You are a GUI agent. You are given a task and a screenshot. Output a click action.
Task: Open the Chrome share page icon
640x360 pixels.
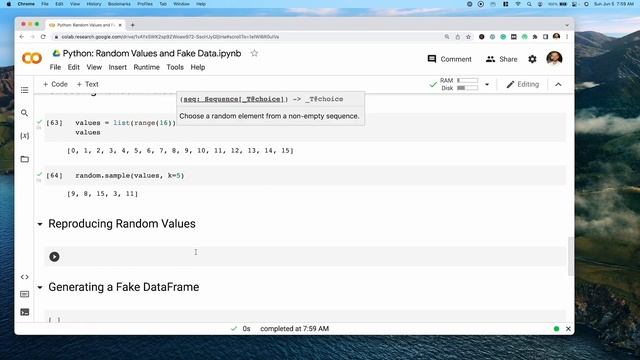pos(458,37)
